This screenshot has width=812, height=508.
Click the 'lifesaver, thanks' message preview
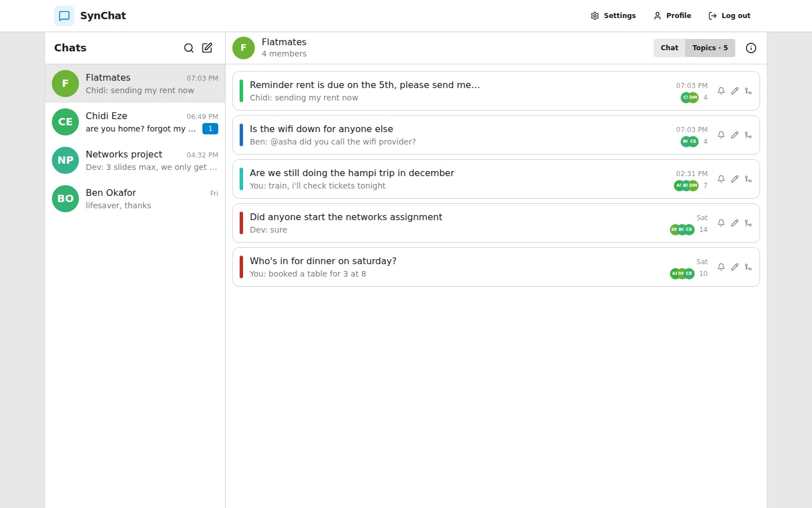click(x=118, y=205)
